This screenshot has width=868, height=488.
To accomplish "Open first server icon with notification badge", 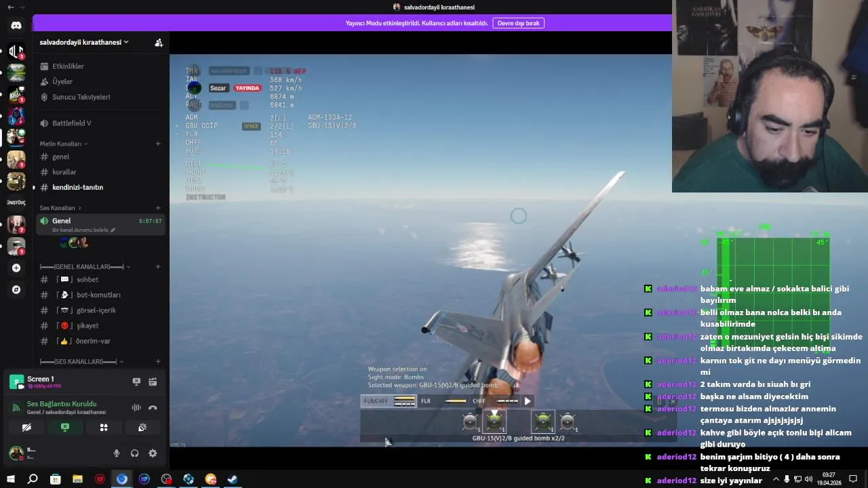I will (x=16, y=51).
